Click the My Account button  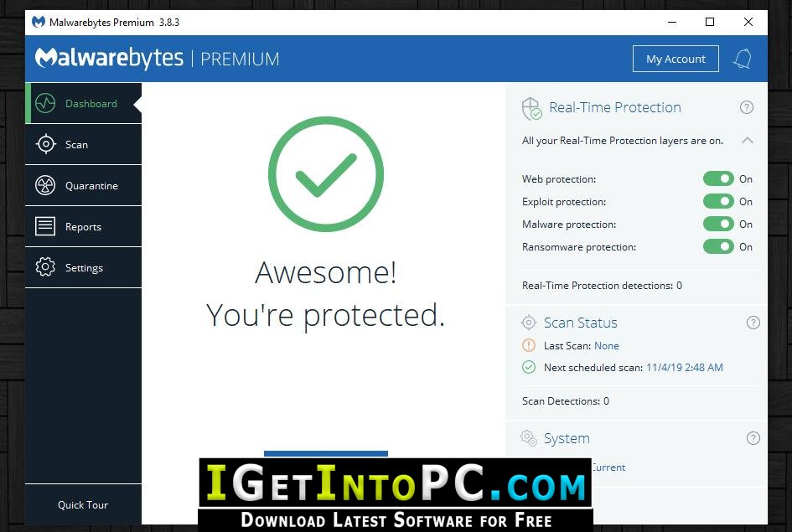[676, 59]
